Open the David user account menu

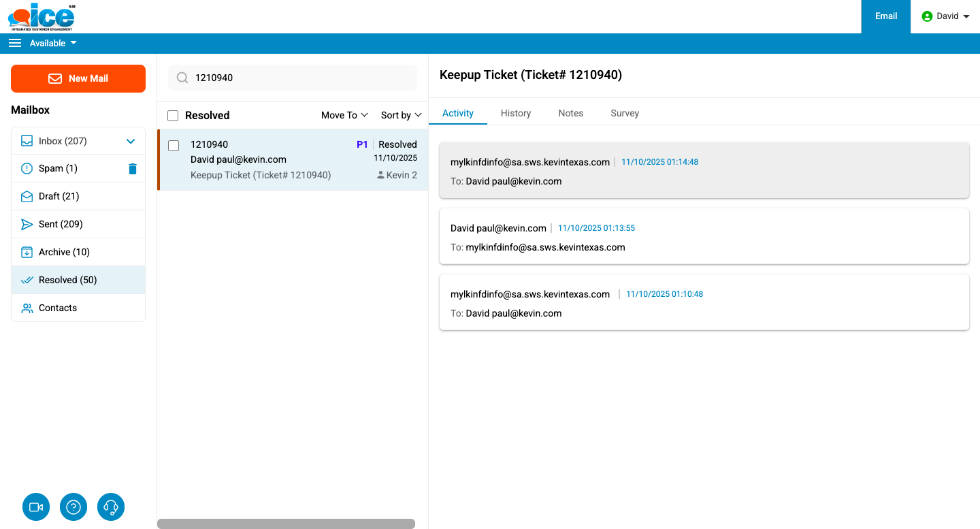[946, 16]
